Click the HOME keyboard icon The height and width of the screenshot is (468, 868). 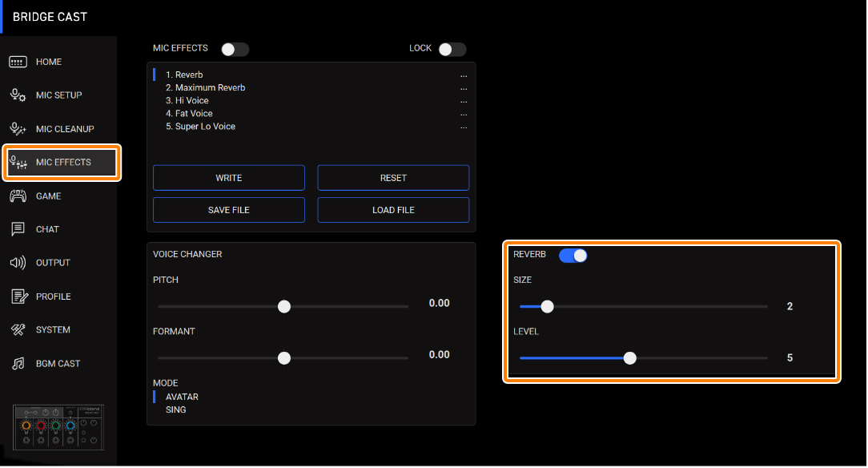tap(18, 62)
